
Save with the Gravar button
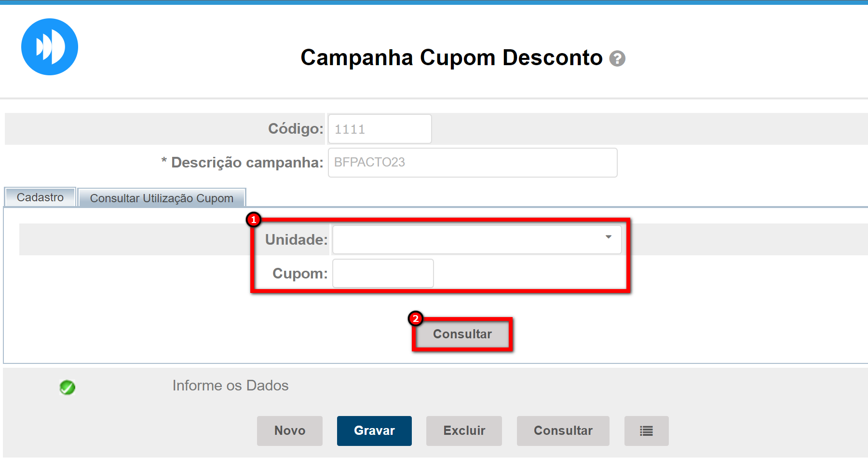tap(374, 431)
